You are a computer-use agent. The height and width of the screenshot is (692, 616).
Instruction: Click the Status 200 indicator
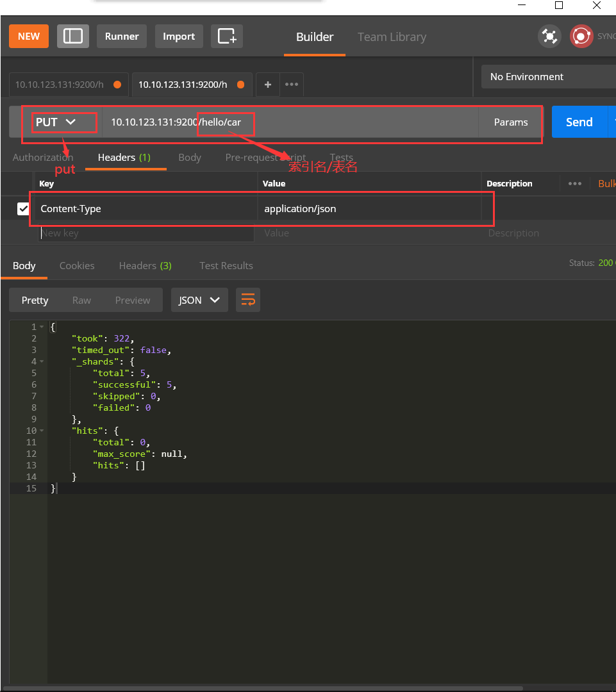click(x=592, y=263)
